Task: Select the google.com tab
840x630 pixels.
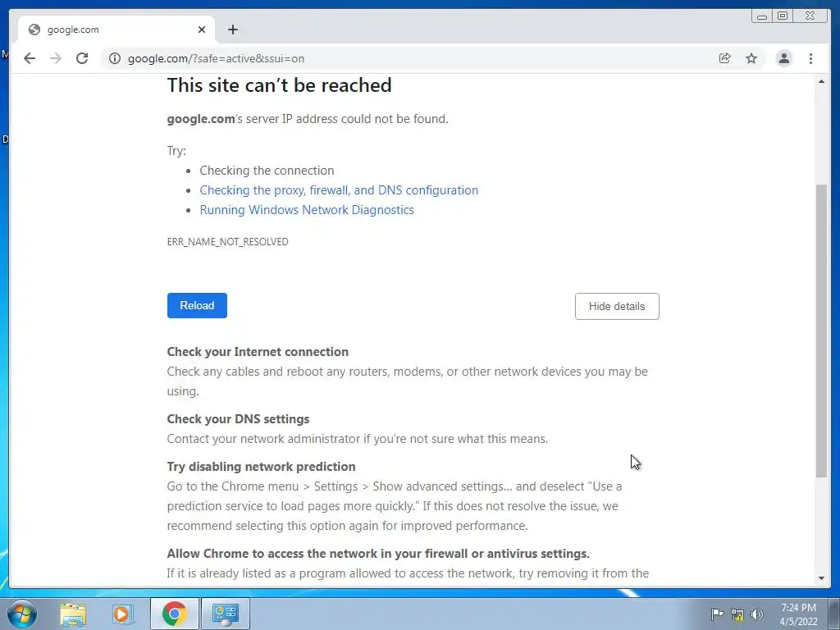Action: (x=116, y=30)
